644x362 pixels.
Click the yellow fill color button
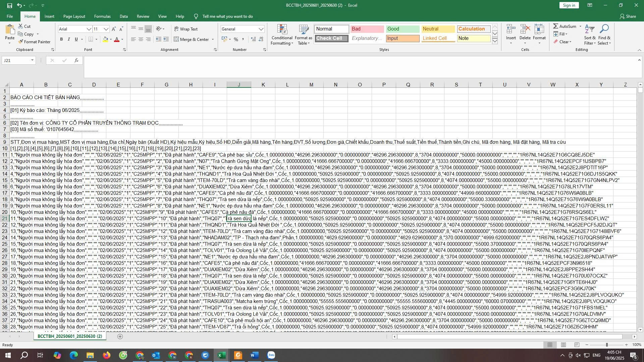point(106,40)
